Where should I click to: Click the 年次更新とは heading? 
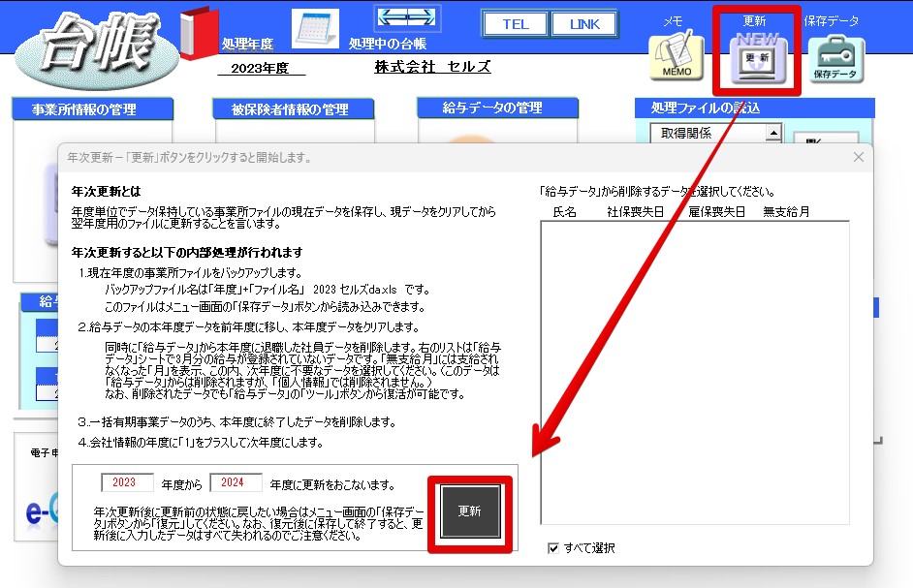[x=106, y=191]
